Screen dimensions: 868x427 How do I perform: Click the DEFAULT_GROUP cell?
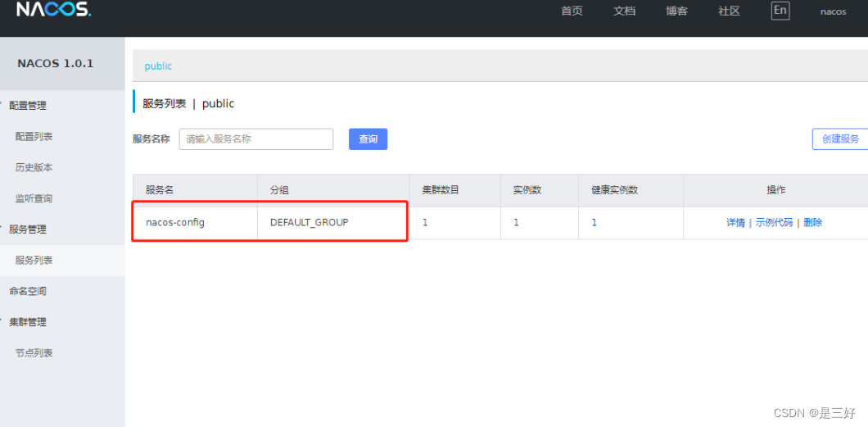coord(333,223)
